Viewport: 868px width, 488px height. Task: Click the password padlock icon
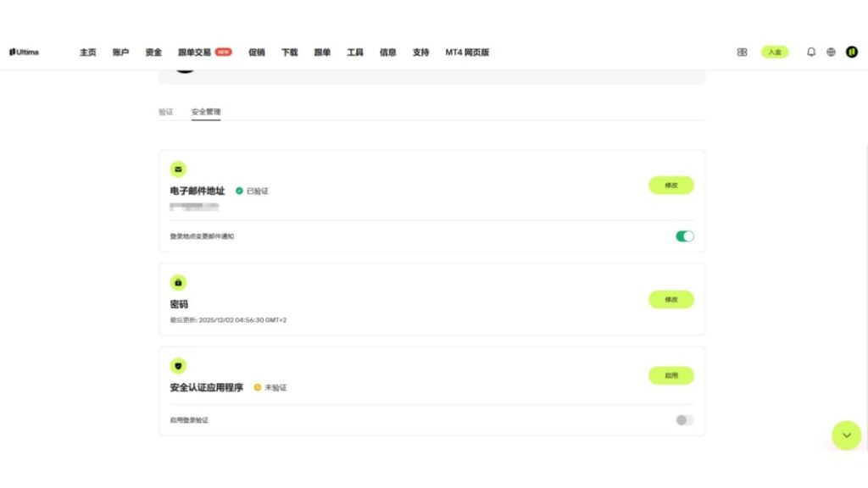pos(178,282)
